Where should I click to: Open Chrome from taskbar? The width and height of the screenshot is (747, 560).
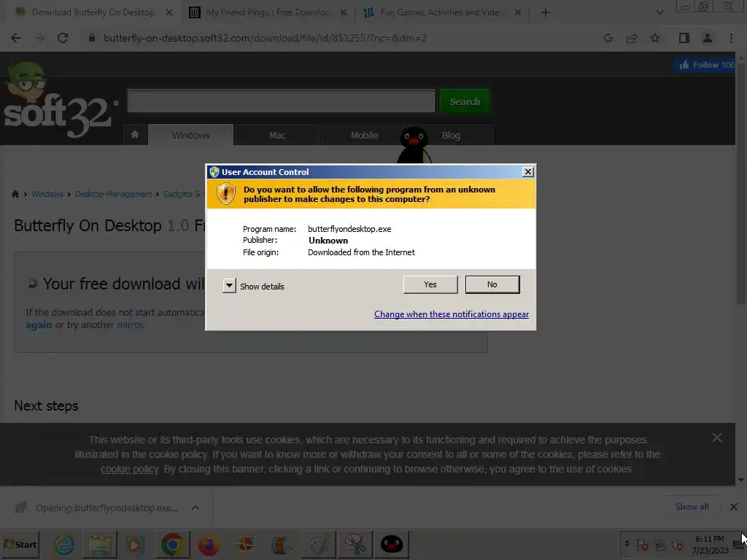(172, 544)
